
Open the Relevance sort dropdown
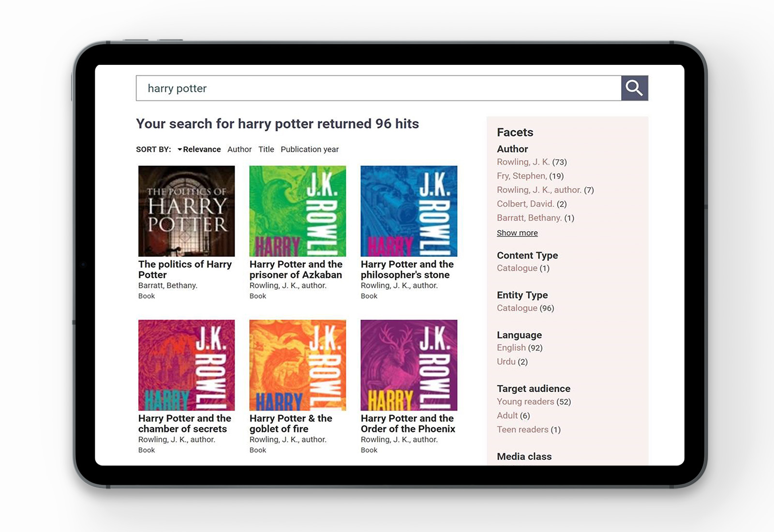pos(199,149)
